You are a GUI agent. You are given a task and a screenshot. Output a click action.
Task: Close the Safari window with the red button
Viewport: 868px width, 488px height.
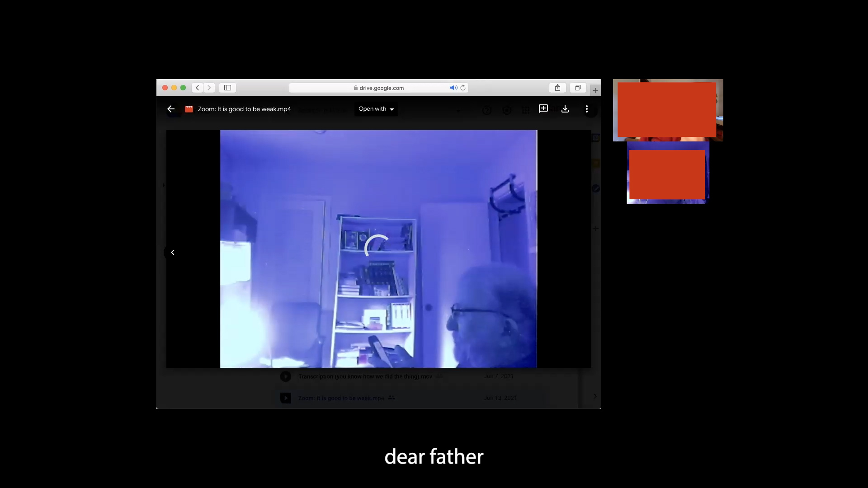(165, 88)
